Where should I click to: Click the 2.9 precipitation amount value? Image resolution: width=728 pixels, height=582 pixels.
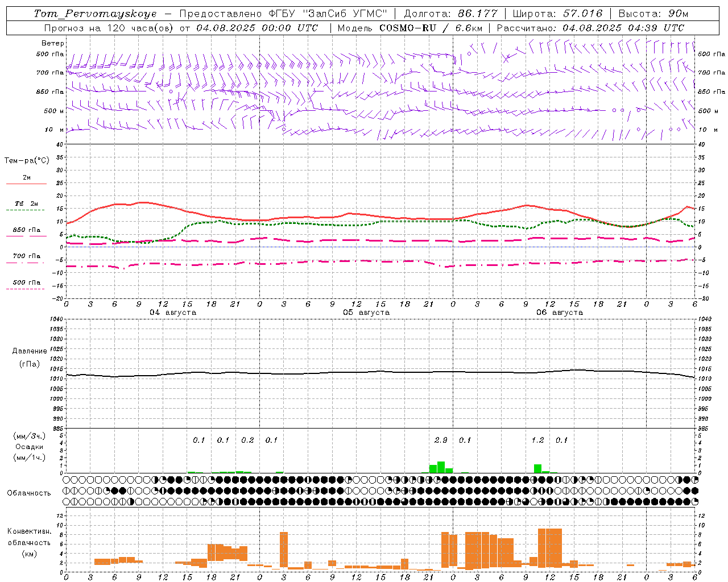[x=441, y=440]
